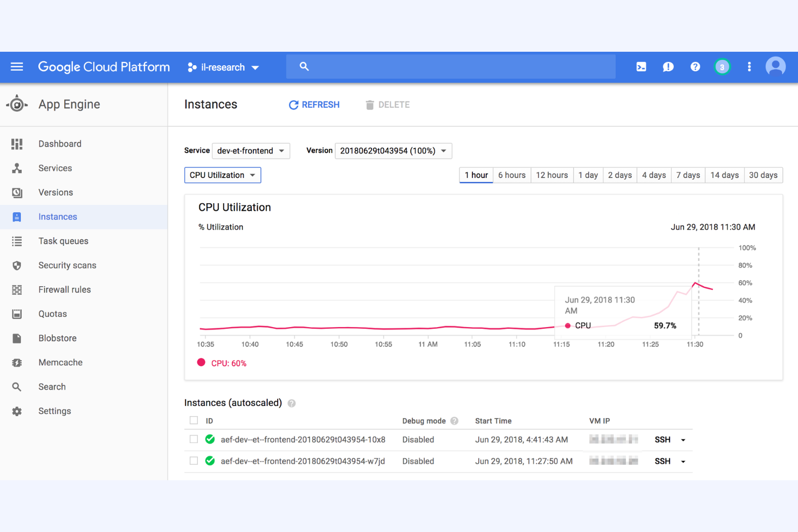Click the REFRESH button
This screenshot has width=798, height=532.
coord(314,105)
